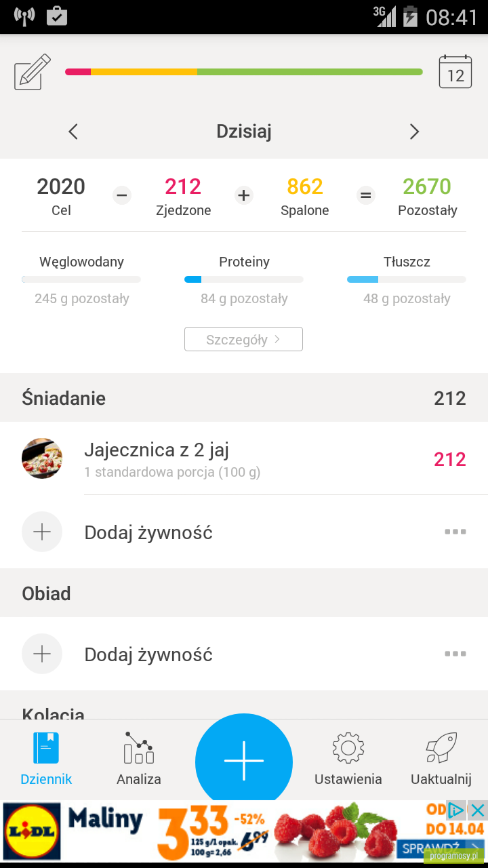488x868 pixels.
Task: Open Śniadanie three-dot options menu
Action: click(455, 532)
